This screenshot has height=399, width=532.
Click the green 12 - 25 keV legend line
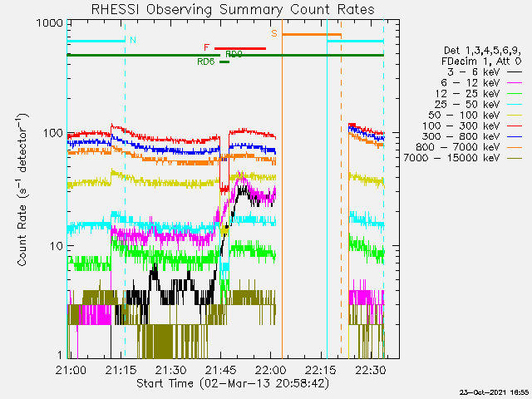[x=515, y=94]
